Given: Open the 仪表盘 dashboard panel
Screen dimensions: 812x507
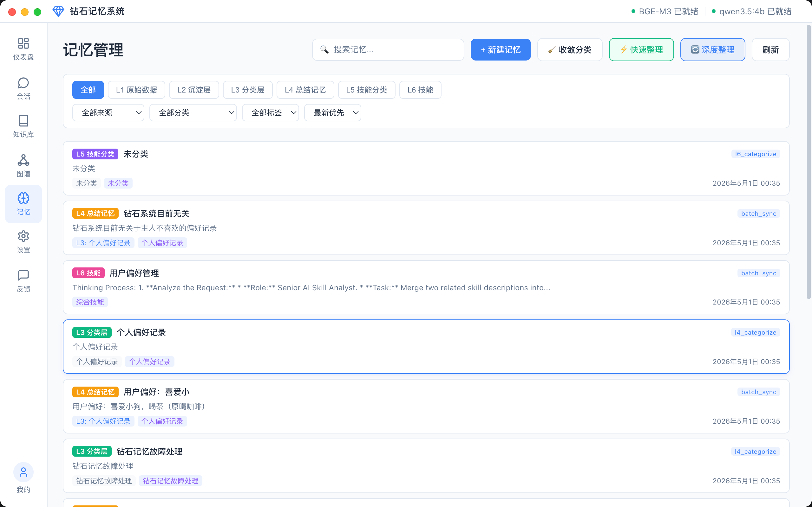Looking at the screenshot, I should click(x=23, y=48).
